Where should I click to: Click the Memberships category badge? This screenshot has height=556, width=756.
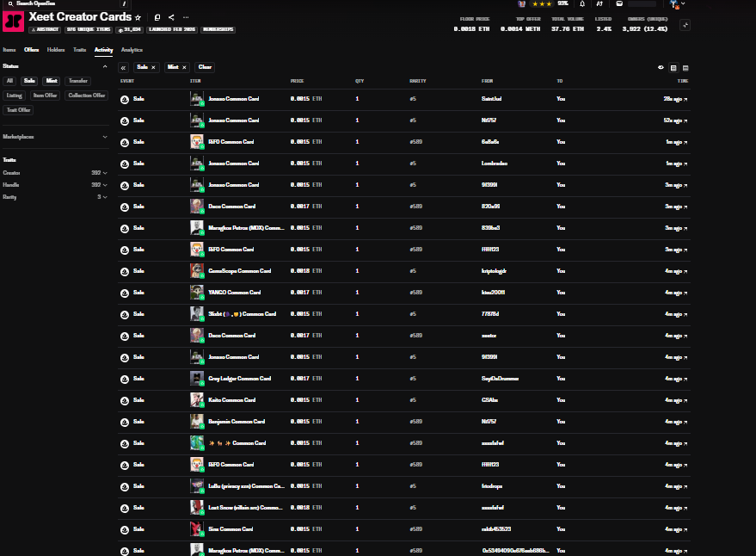pyautogui.click(x=218, y=29)
